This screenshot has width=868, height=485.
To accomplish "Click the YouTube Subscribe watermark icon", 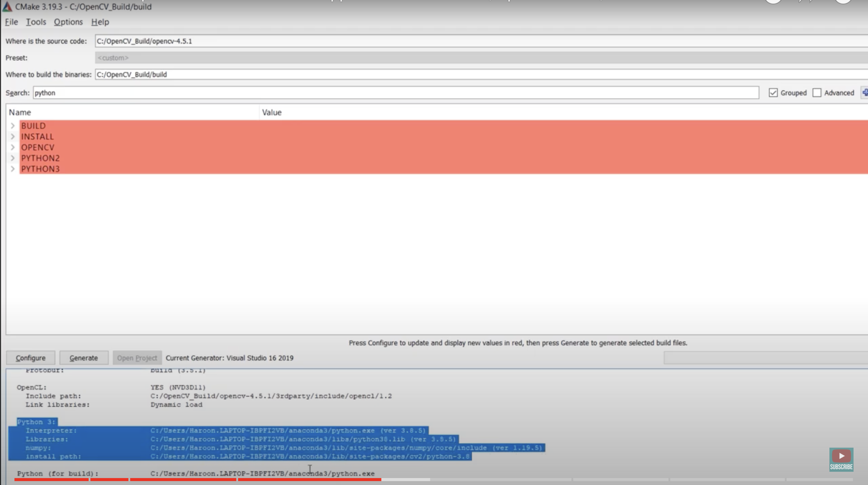I will pyautogui.click(x=841, y=459).
